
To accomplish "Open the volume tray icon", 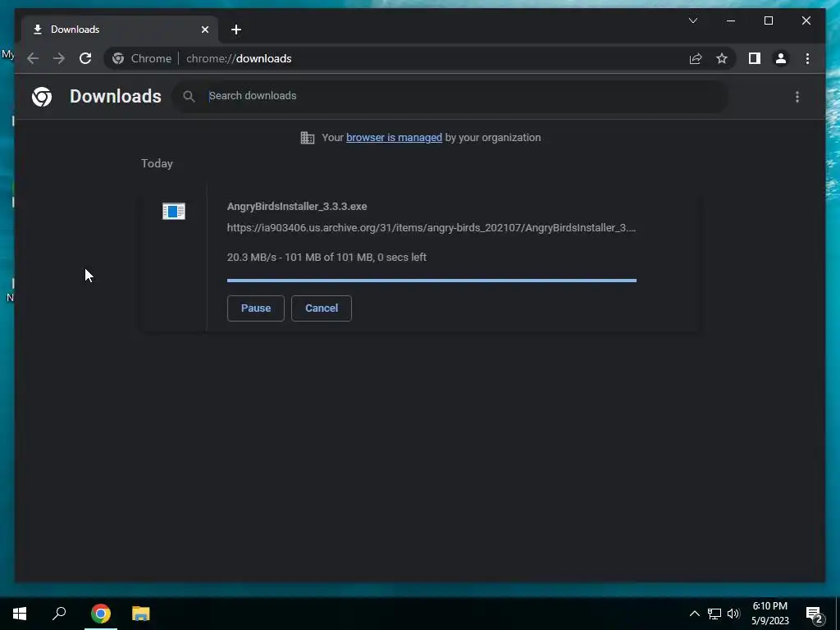I will point(733,614).
